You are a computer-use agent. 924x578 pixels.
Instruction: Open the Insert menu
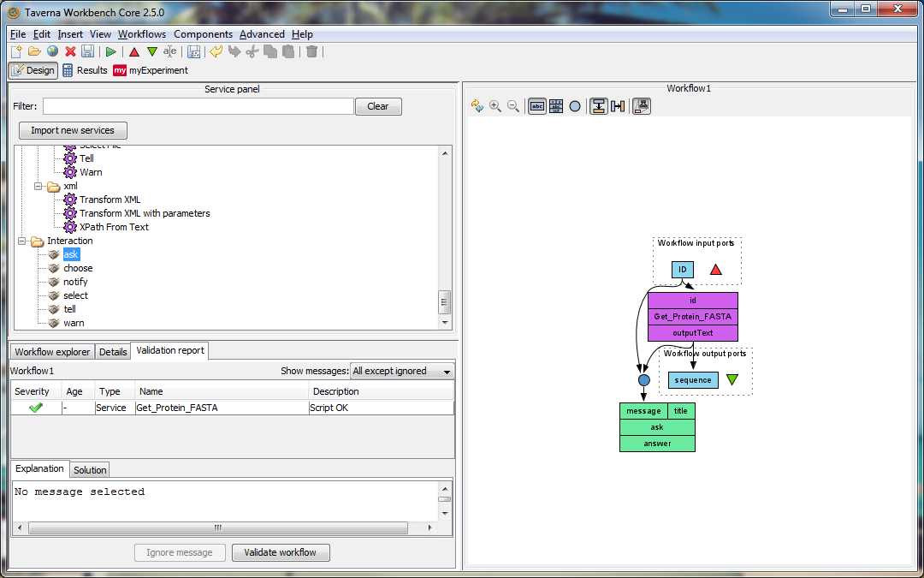pyautogui.click(x=70, y=34)
